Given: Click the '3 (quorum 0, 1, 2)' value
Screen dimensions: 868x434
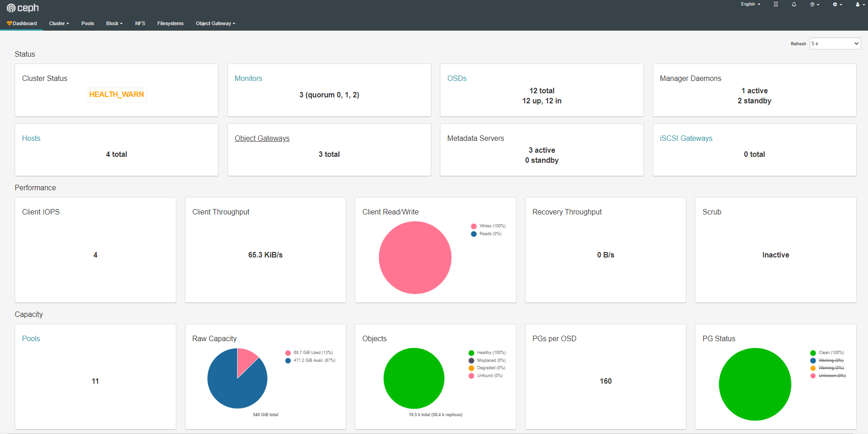Looking at the screenshot, I should [x=329, y=95].
